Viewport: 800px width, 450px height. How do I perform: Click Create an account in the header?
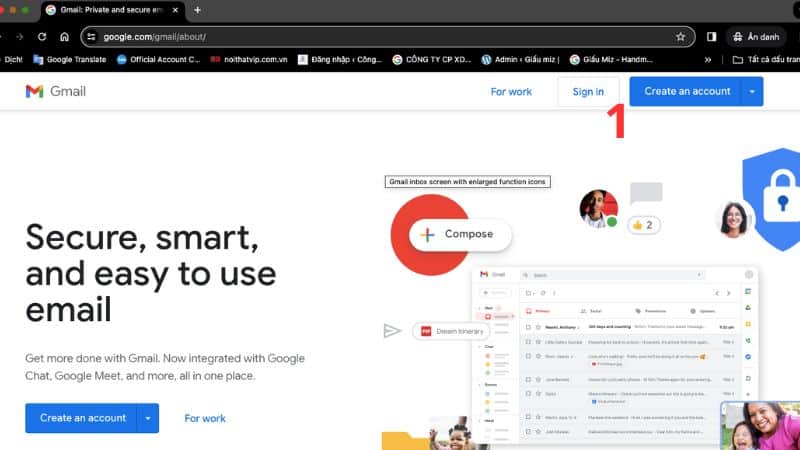point(687,91)
